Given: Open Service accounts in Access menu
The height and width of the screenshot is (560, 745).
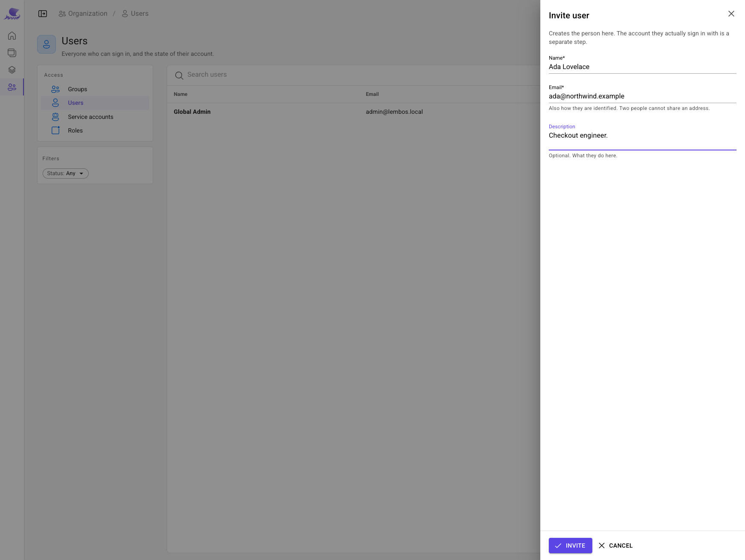Looking at the screenshot, I should point(95,117).
